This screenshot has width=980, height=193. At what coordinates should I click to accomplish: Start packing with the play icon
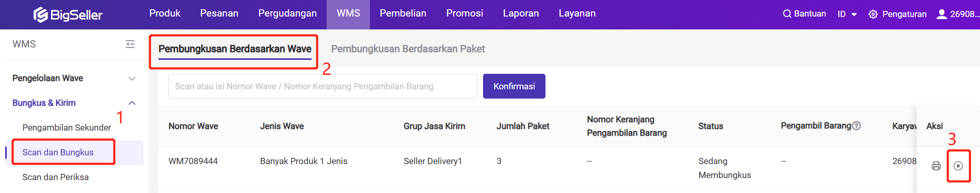click(x=958, y=166)
